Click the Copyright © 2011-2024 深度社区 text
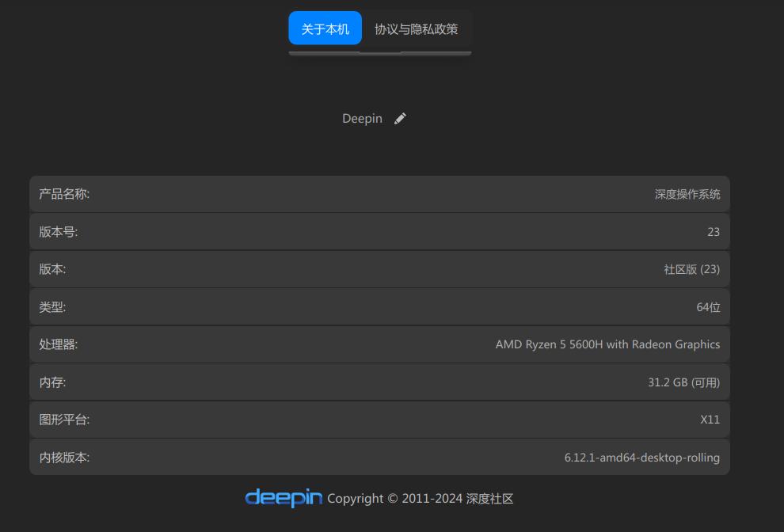Image resolution: width=784 pixels, height=532 pixels. coord(420,499)
